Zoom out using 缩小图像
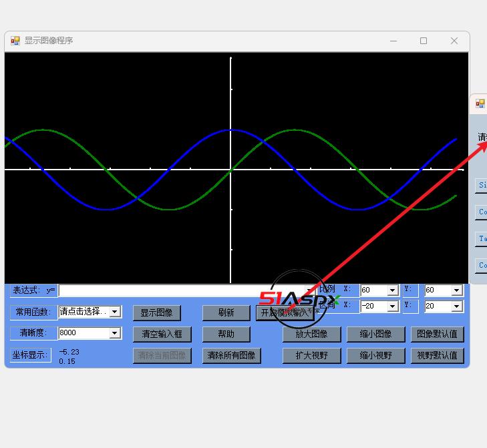The height and width of the screenshot is (448, 487). tap(376, 334)
